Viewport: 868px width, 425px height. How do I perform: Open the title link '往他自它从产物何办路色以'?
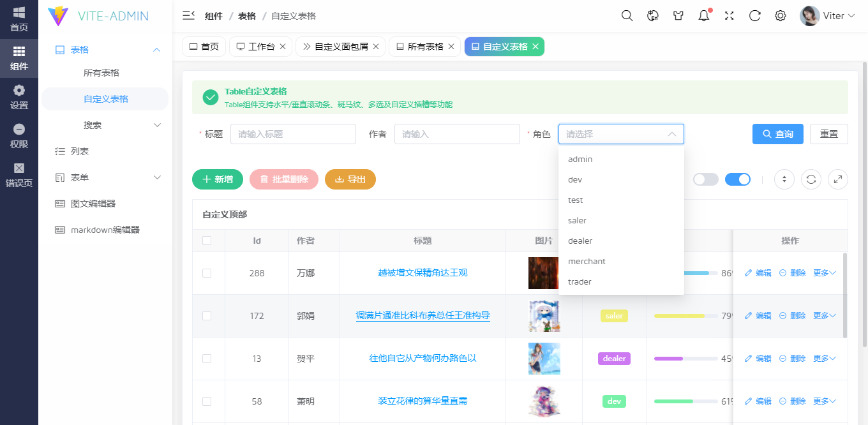(423, 359)
